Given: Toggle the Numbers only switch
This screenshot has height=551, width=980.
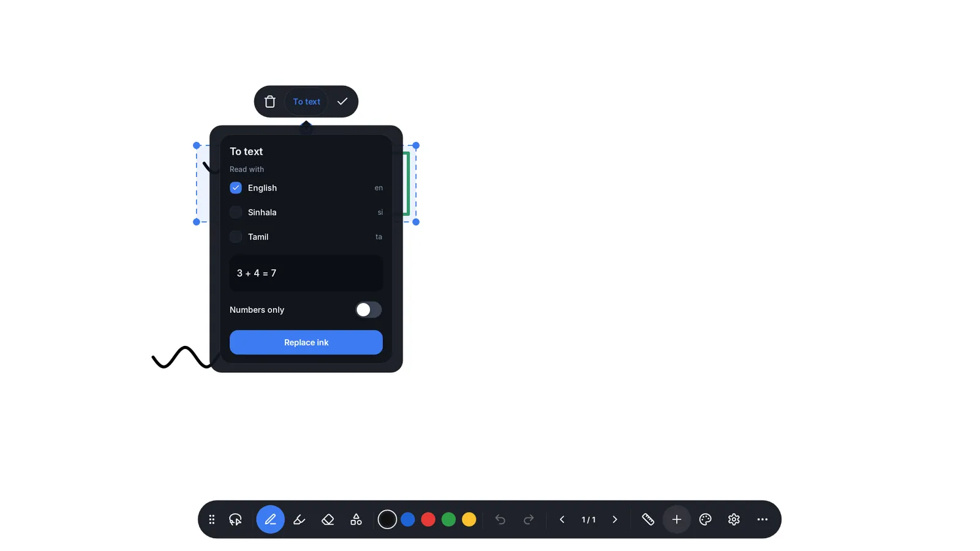Looking at the screenshot, I should coord(368,310).
